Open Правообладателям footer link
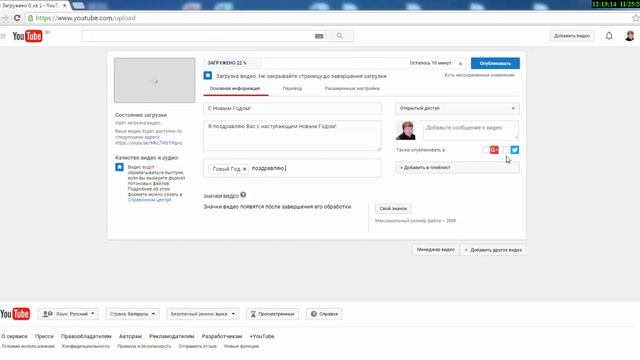The image size is (640, 360). pyautogui.click(x=86, y=336)
